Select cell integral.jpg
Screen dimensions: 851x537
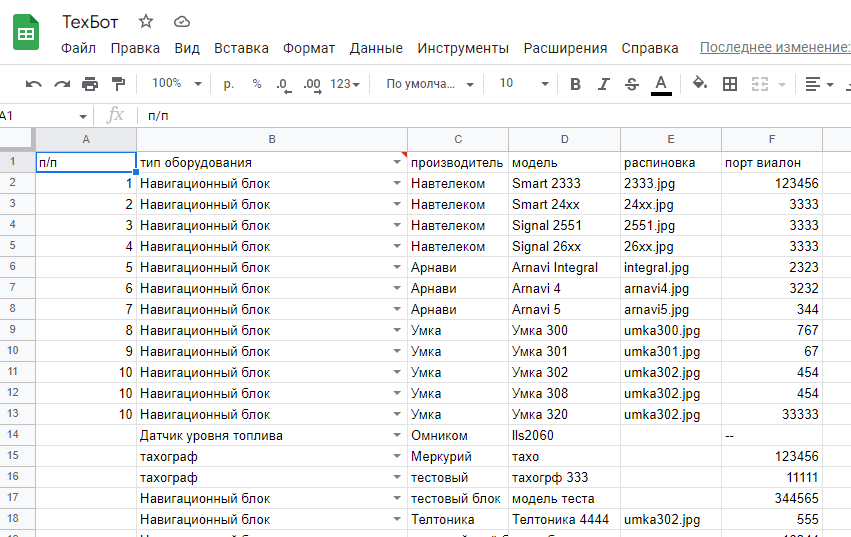pos(671,268)
